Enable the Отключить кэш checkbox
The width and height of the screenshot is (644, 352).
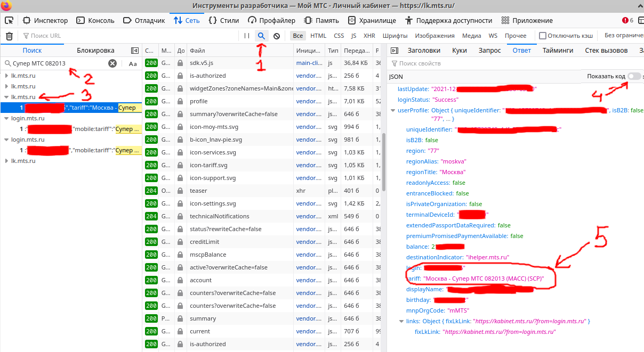tap(543, 36)
